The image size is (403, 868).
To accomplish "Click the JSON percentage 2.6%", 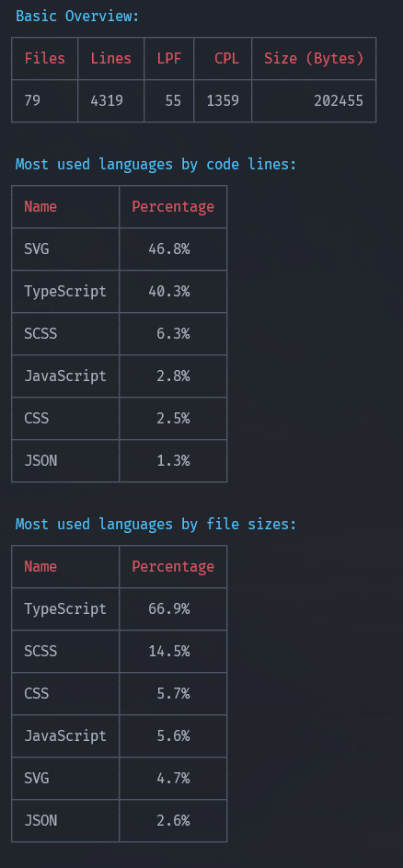I will click(x=173, y=820).
